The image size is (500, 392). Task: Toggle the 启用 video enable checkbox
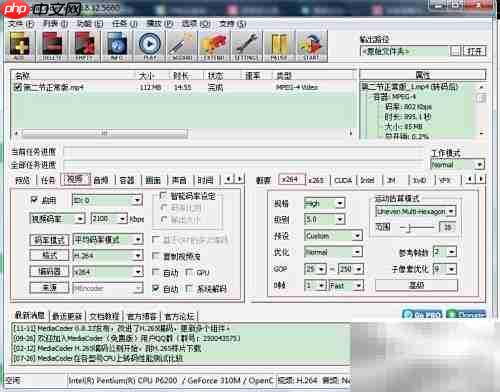click(x=34, y=199)
